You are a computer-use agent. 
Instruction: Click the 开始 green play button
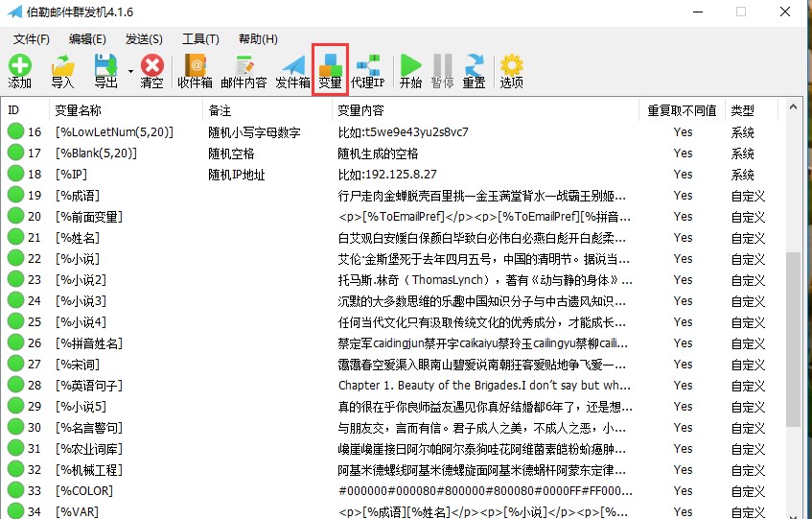click(x=410, y=71)
